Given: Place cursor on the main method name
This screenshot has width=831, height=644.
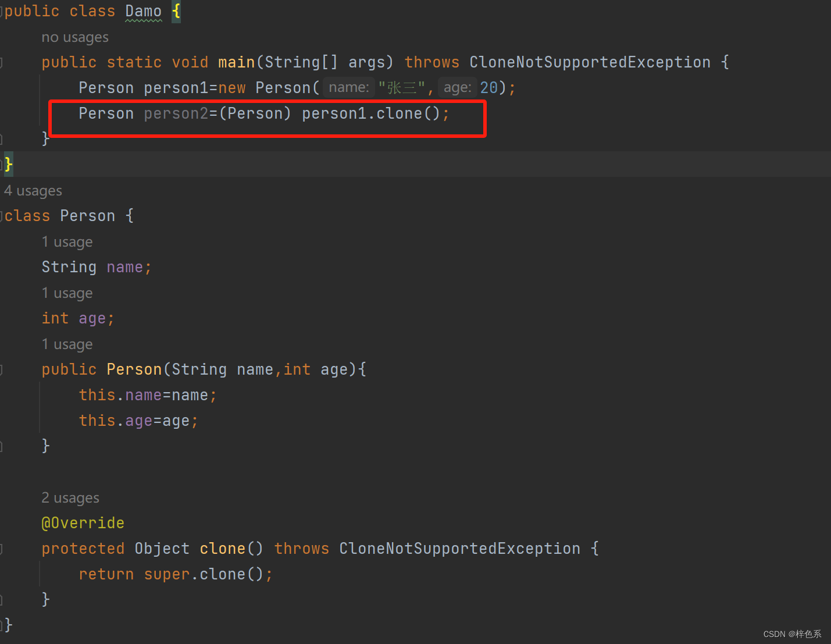Looking at the screenshot, I should pos(237,62).
